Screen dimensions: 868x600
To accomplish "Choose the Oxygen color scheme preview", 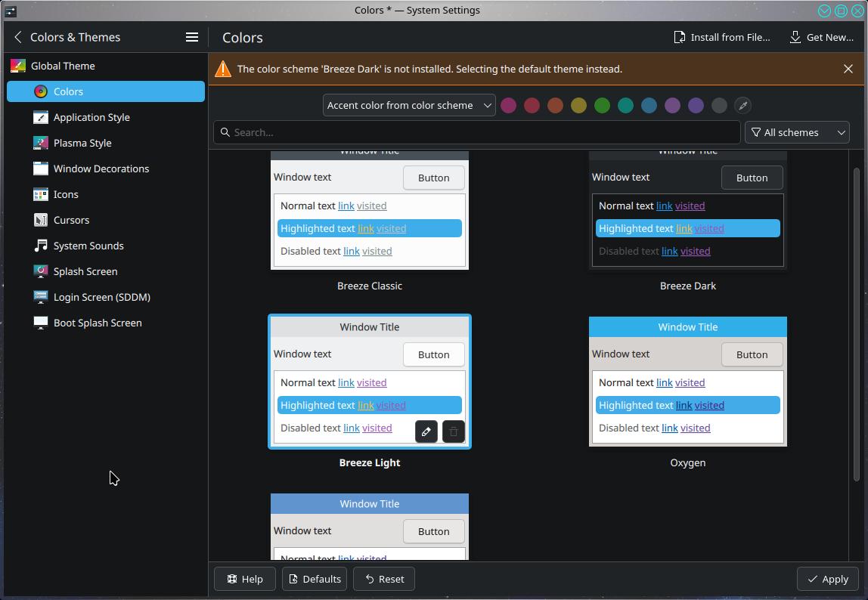I will click(687, 382).
